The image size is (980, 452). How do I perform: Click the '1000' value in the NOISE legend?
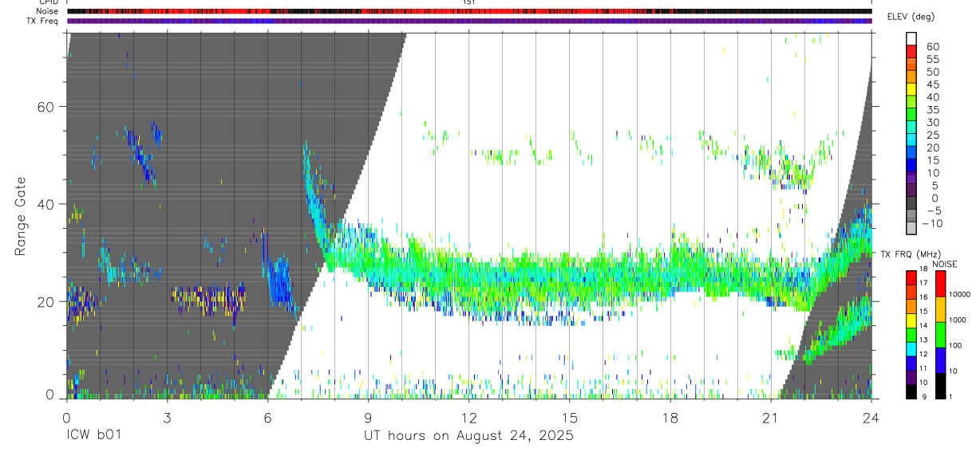[x=958, y=320]
